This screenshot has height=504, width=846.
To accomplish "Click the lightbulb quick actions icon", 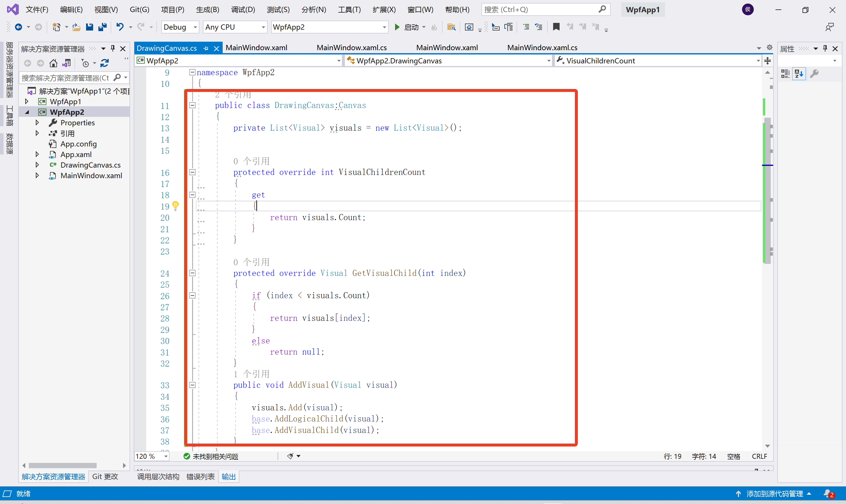I will [x=175, y=205].
